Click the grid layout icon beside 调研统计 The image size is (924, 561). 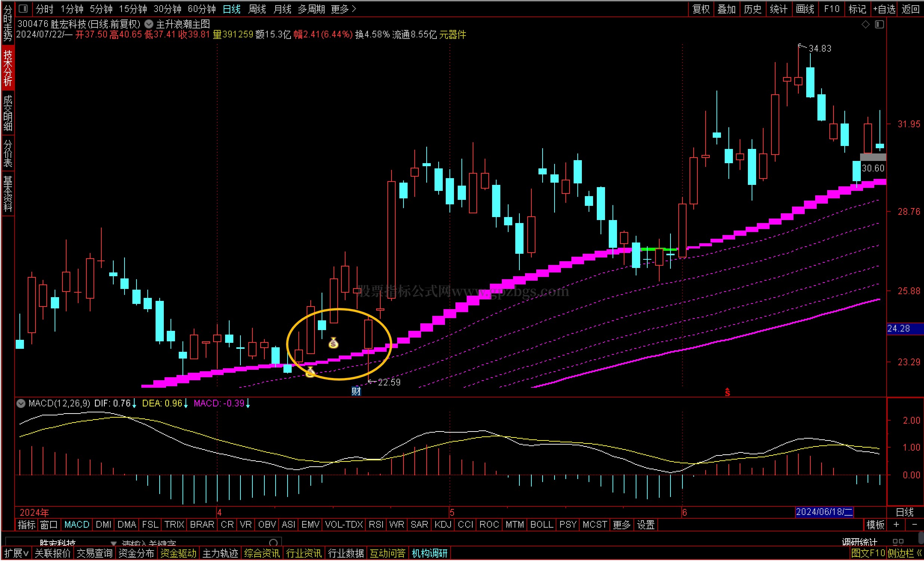[898, 542]
